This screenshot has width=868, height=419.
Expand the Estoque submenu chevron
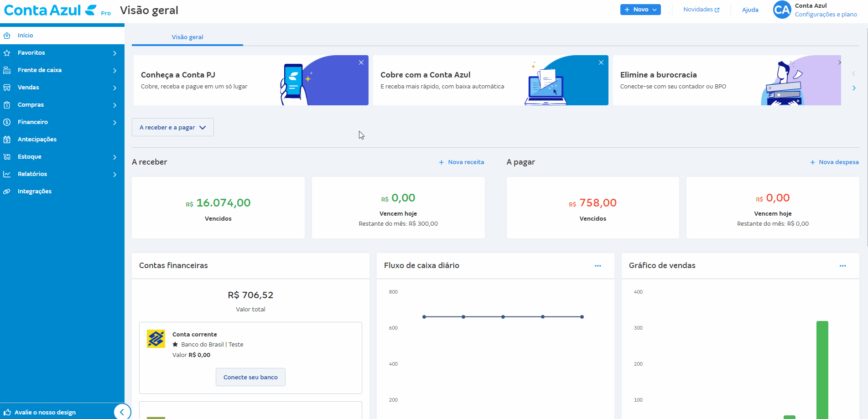point(114,157)
